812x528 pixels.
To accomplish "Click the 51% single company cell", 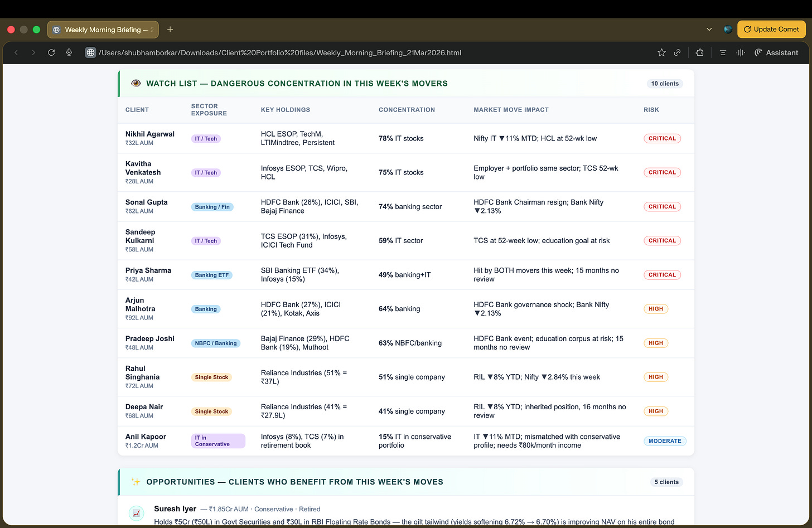I will [412, 377].
